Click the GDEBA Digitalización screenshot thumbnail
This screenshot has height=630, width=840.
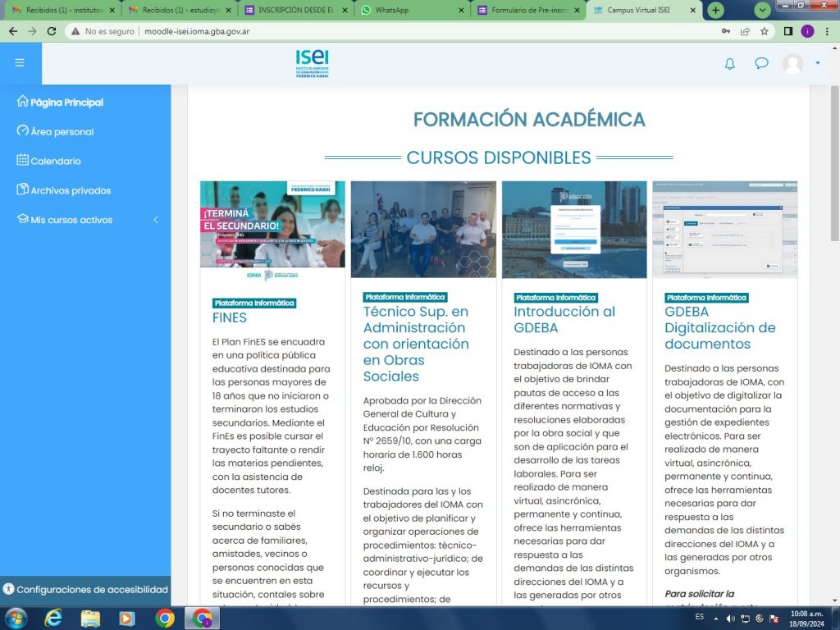(725, 230)
